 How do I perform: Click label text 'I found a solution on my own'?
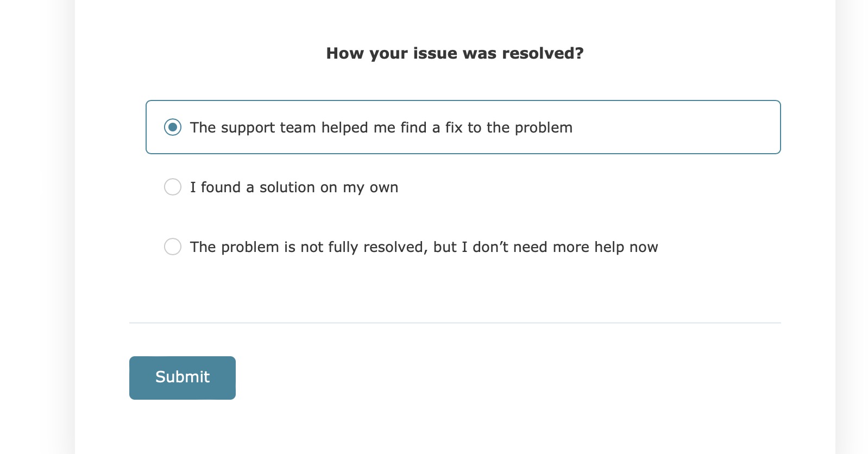(294, 187)
